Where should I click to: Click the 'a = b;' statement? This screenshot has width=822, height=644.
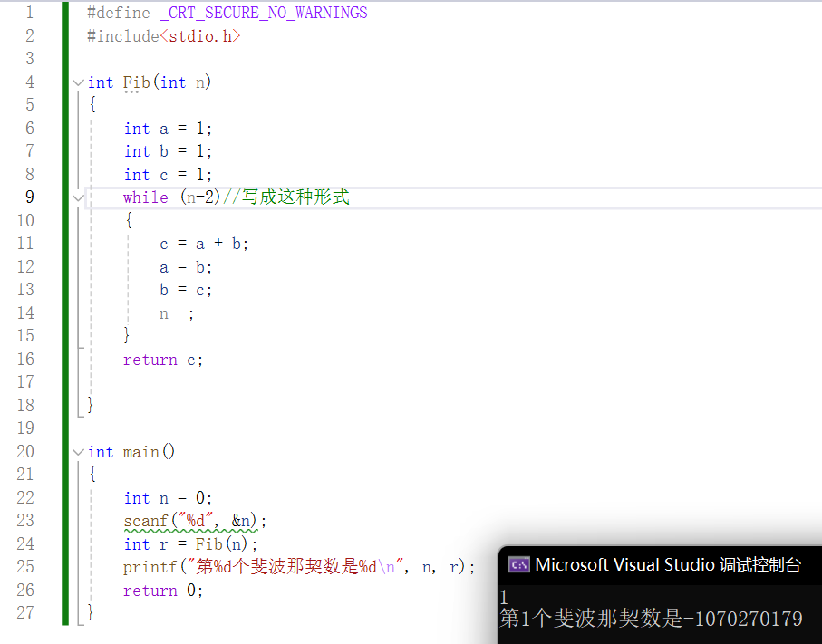tap(186, 267)
